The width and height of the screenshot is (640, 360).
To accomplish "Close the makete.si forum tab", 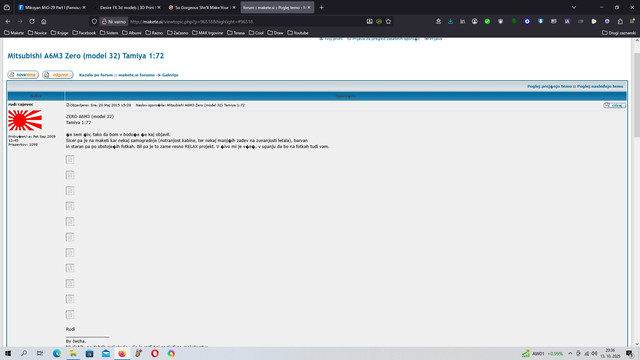I will (309, 7).
